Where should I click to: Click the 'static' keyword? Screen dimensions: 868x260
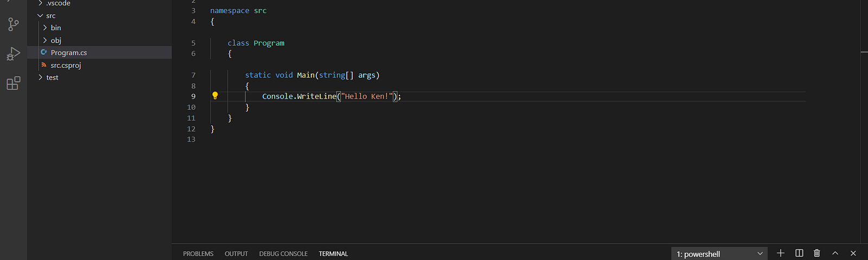tap(258, 75)
